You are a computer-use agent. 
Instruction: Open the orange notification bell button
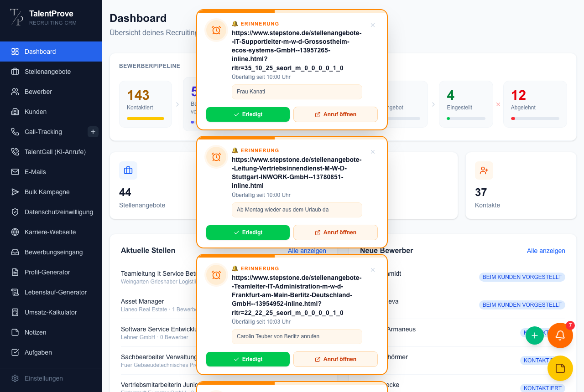(x=560, y=335)
